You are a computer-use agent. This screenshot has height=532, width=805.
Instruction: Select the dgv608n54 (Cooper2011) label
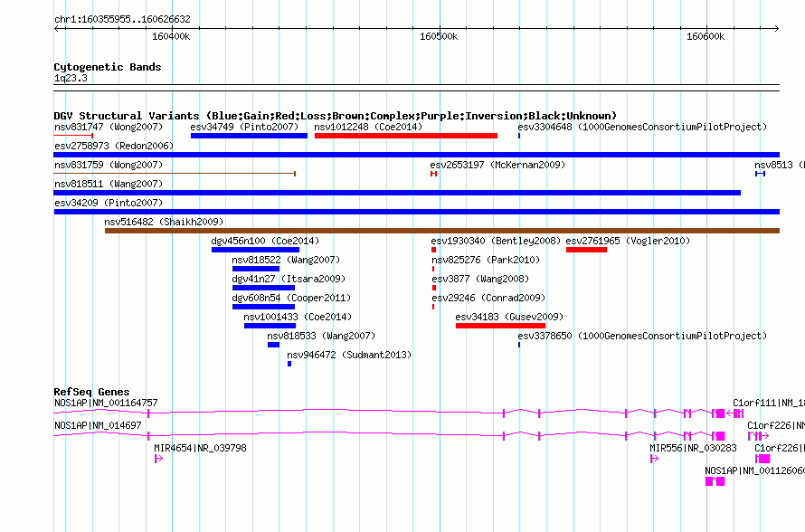tap(291, 298)
